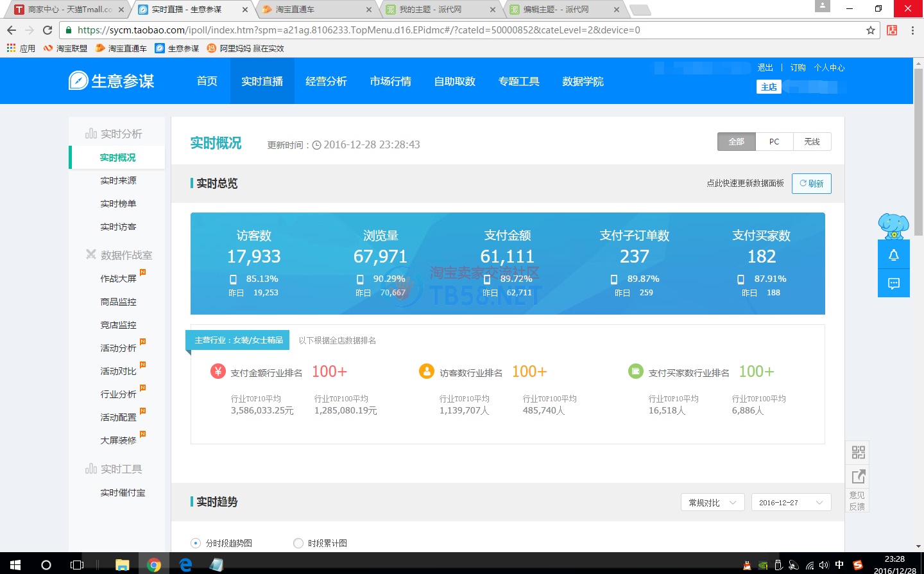Image resolution: width=924 pixels, height=574 pixels.
Task: Expand the 常规对比 dropdown
Action: pyautogui.click(x=712, y=503)
